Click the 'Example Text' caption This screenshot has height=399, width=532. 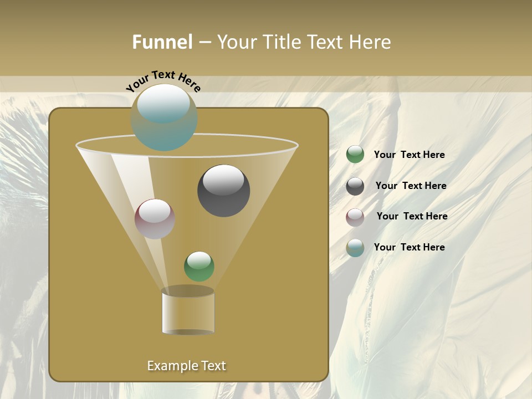tap(187, 365)
